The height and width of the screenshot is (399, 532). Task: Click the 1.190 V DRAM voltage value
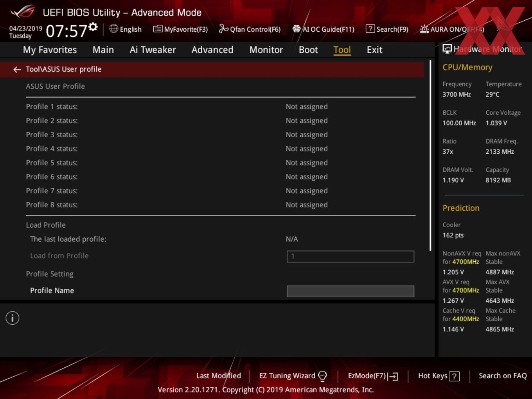(453, 180)
